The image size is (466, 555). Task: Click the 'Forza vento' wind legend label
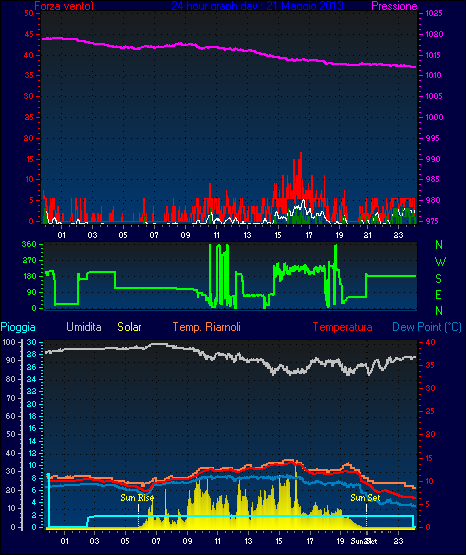point(64,6)
